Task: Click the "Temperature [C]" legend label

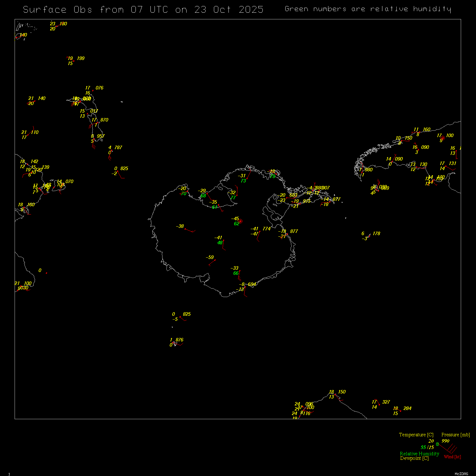Action: [416, 435]
